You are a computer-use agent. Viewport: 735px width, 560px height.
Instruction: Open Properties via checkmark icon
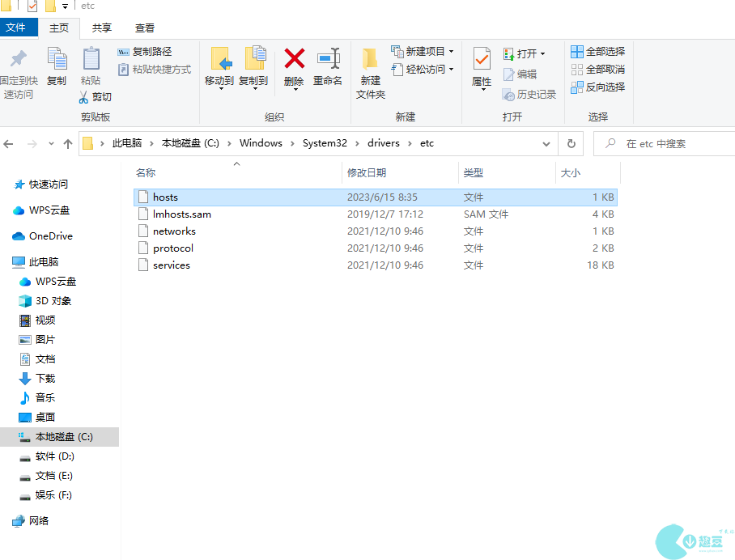(x=482, y=60)
